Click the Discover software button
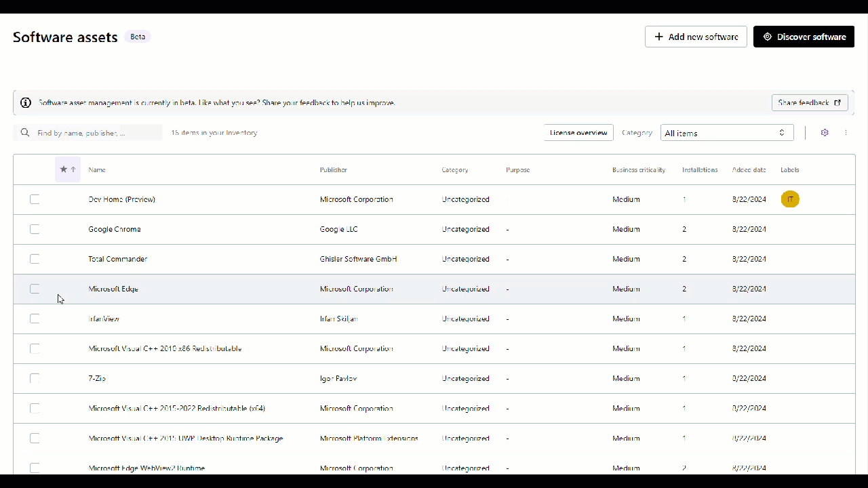Viewport: 868px width, 488px height. tap(804, 37)
